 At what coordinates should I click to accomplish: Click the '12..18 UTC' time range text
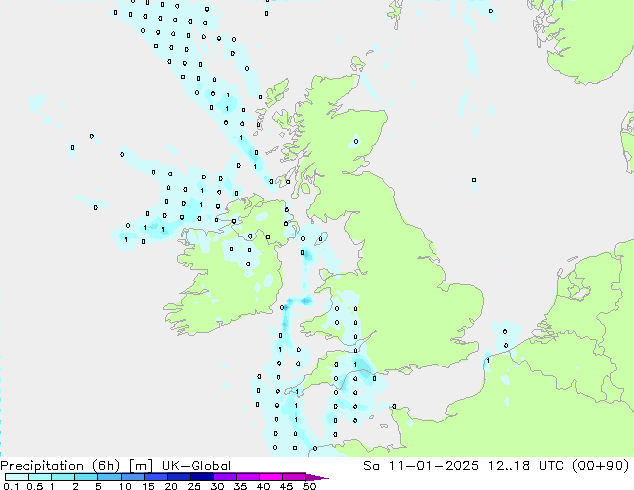click(525, 466)
